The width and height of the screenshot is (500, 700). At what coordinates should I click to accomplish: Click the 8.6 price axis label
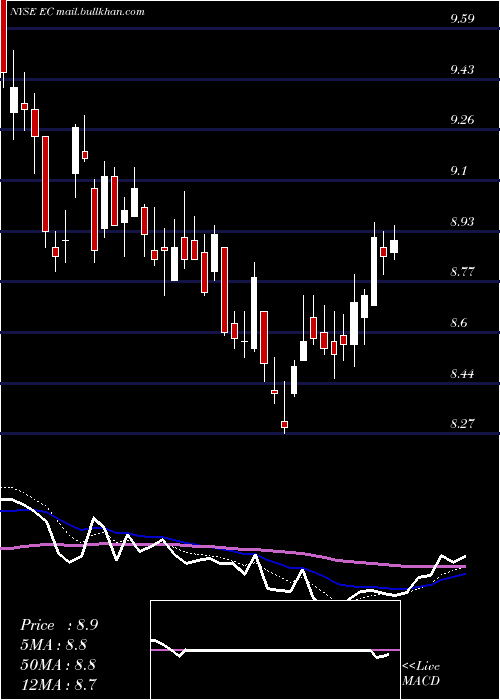(459, 322)
